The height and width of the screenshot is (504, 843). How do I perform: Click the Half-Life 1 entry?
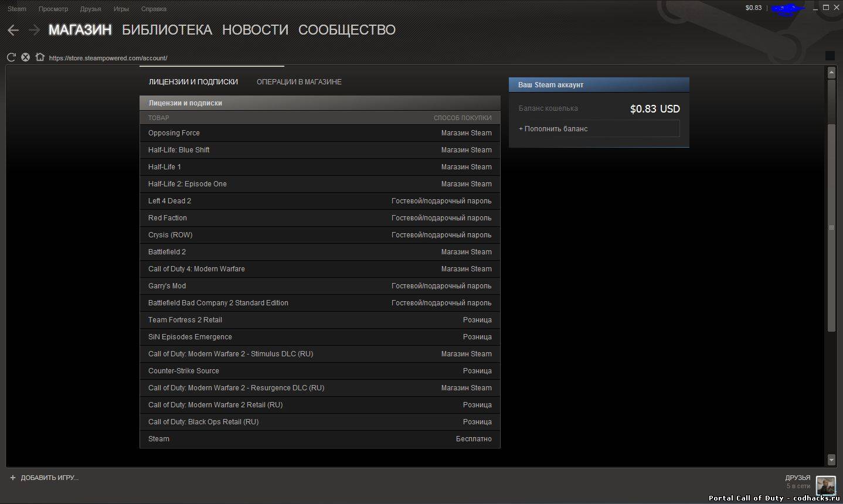click(x=320, y=167)
